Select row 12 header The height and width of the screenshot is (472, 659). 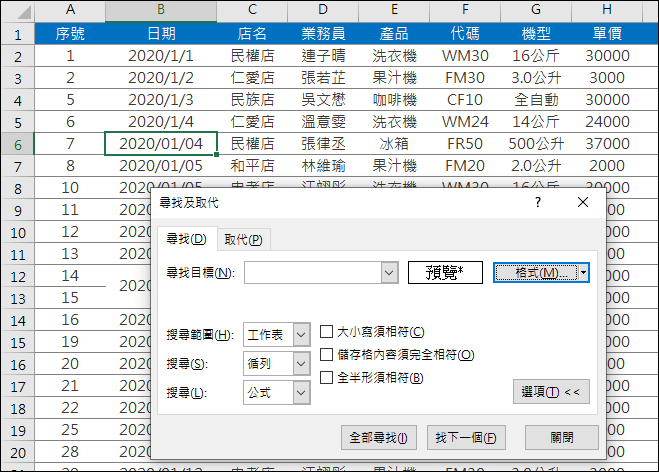click(18, 276)
